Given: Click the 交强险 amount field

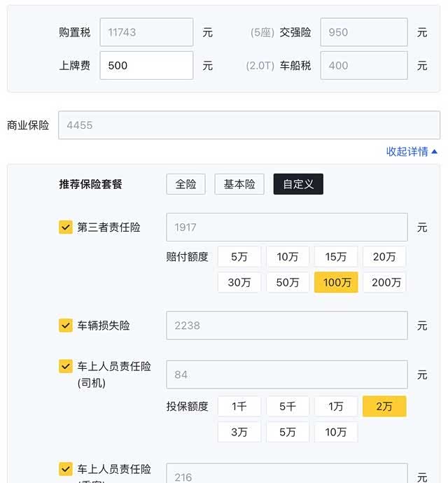Looking at the screenshot, I should point(363,32).
